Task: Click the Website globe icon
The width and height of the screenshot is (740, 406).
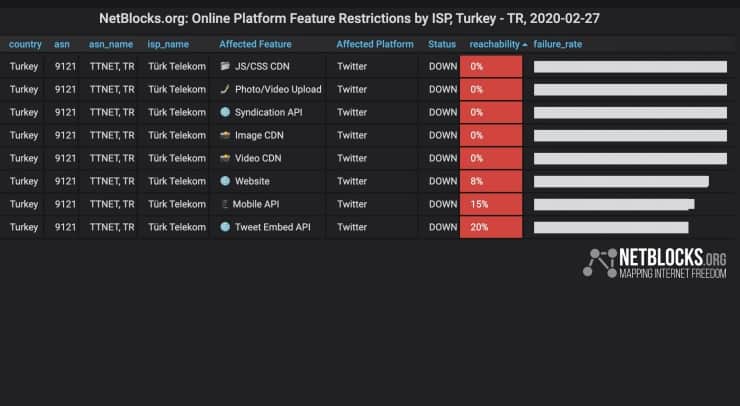Action: tap(225, 181)
